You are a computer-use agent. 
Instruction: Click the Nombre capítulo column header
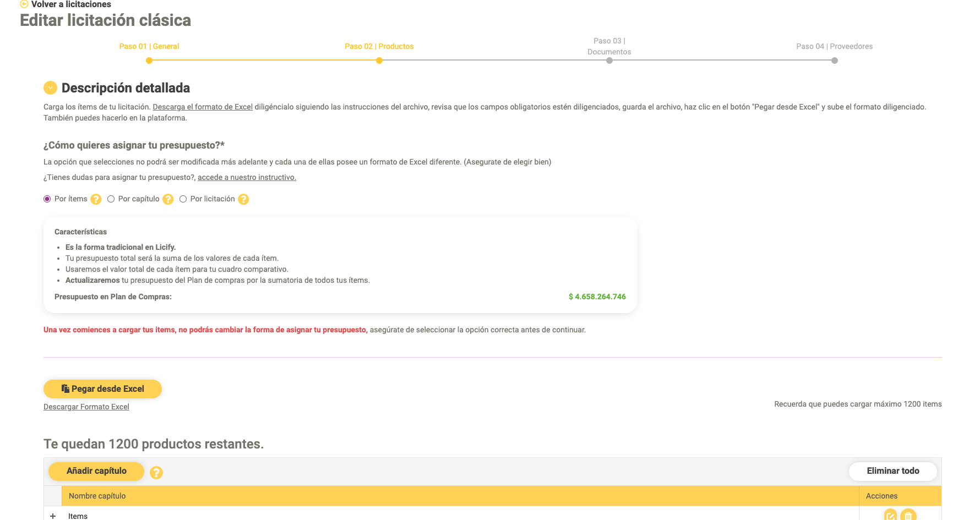point(460,496)
